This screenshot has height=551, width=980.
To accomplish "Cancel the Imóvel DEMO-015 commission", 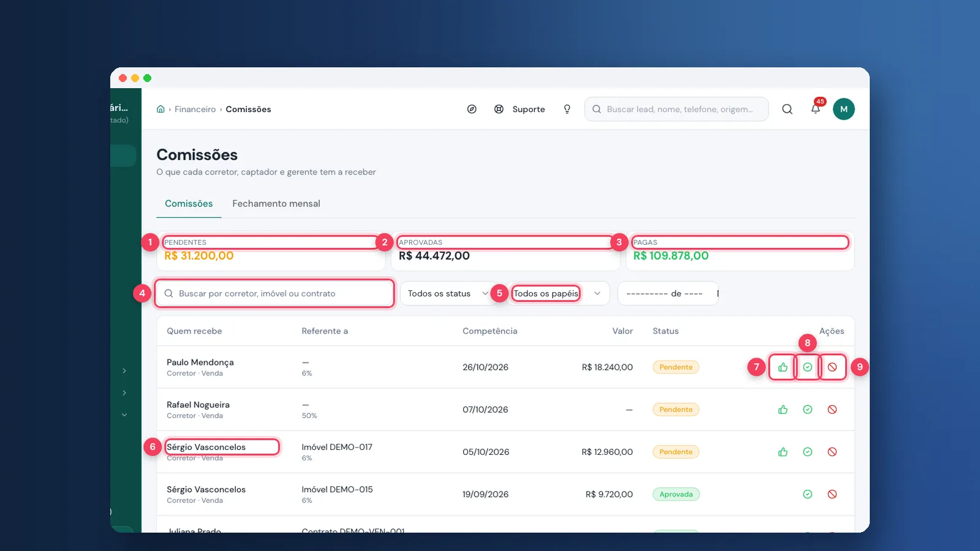I will click(832, 494).
